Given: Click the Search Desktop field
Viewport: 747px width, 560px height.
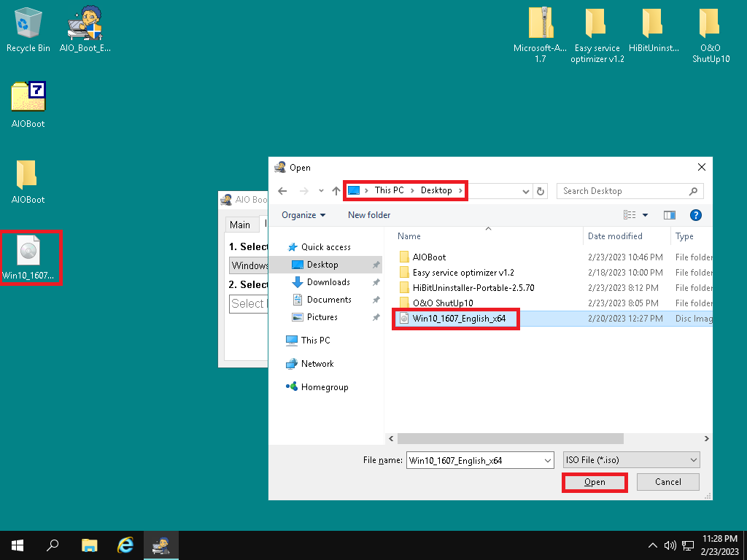Looking at the screenshot, I should point(624,191).
